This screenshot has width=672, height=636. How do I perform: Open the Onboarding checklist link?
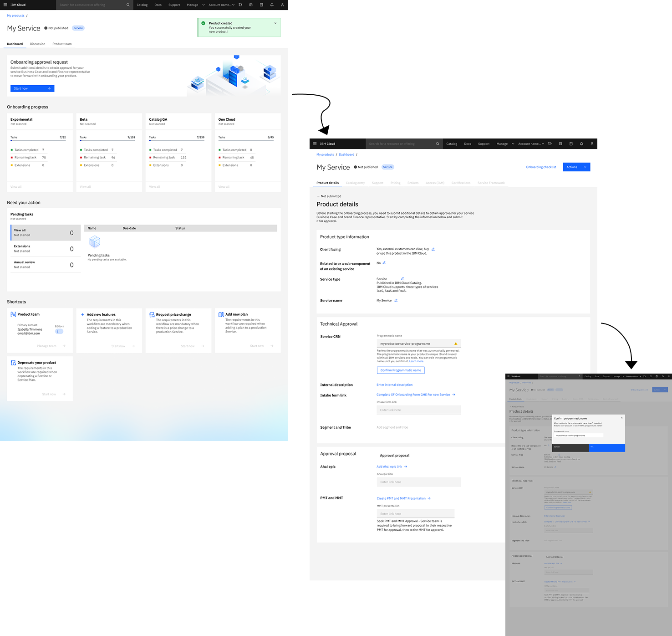click(541, 167)
